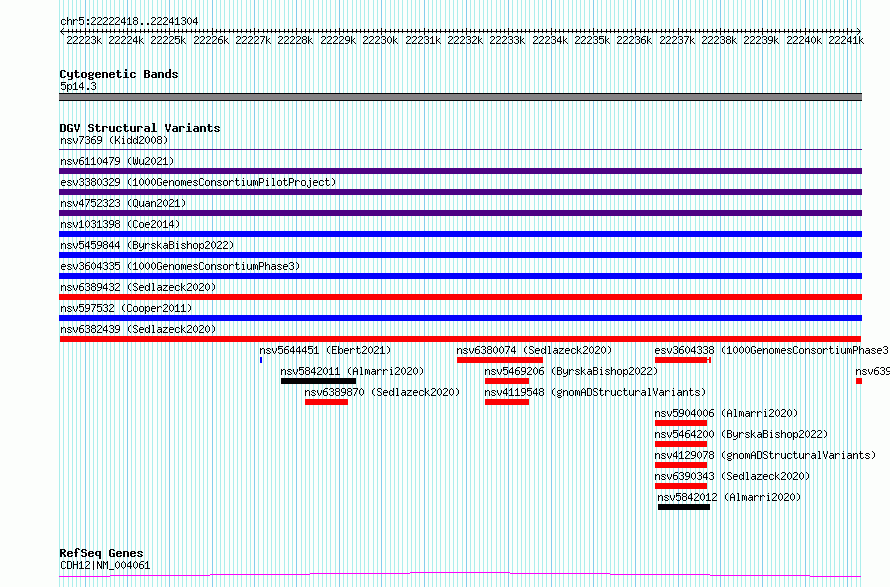The image size is (890, 587).
Task: Select the nsv4129078 (gnomADStructuralVariants) label
Action: pos(765,455)
